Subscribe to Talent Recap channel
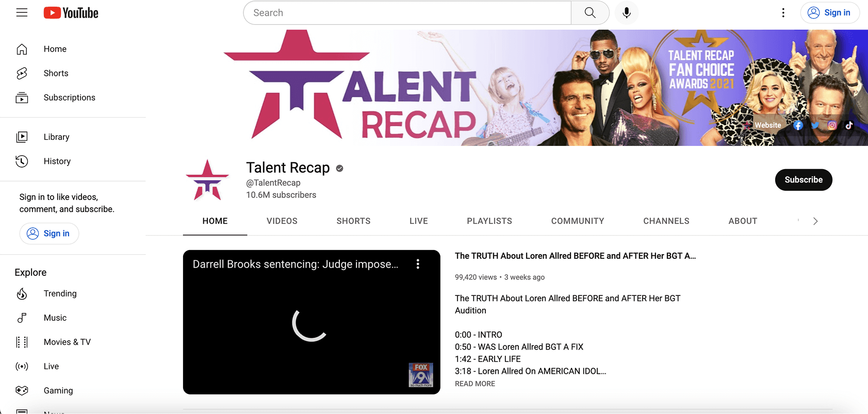Screen dimensions: 868x414 803,180
